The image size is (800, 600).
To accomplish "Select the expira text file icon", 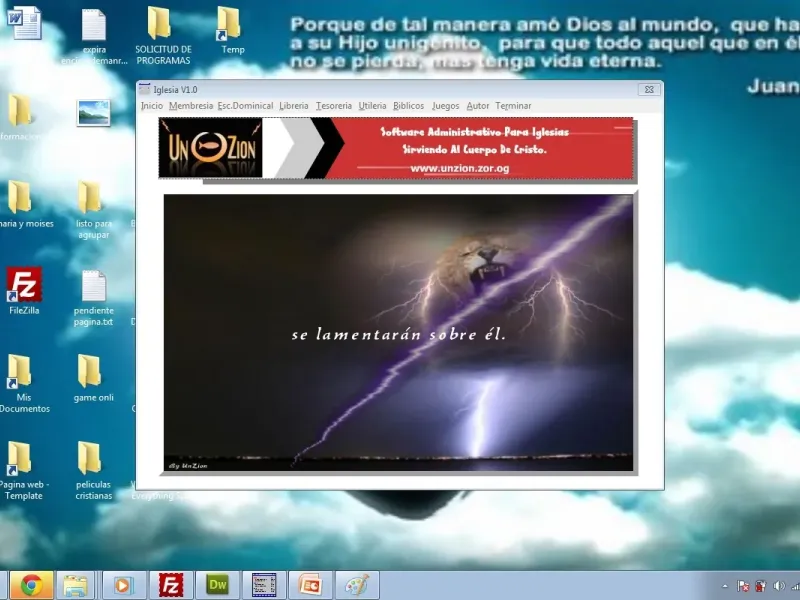I will click(x=94, y=36).
